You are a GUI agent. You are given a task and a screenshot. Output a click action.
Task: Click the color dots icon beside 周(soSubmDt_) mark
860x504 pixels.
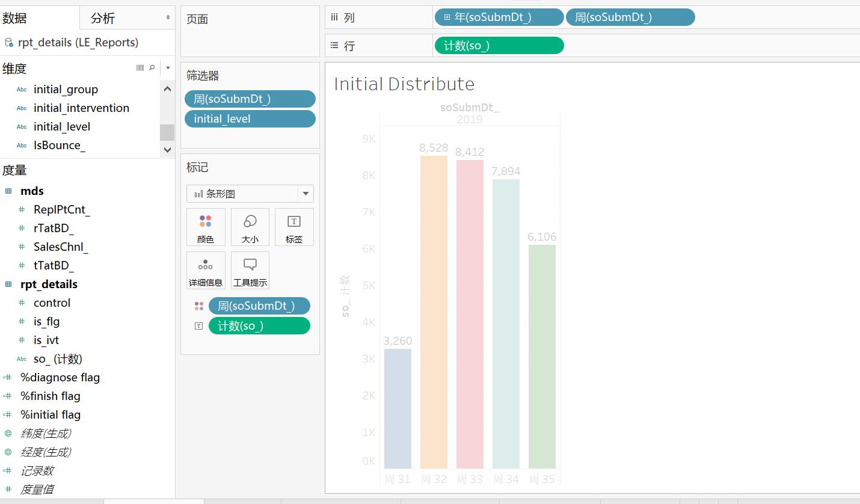[199, 306]
